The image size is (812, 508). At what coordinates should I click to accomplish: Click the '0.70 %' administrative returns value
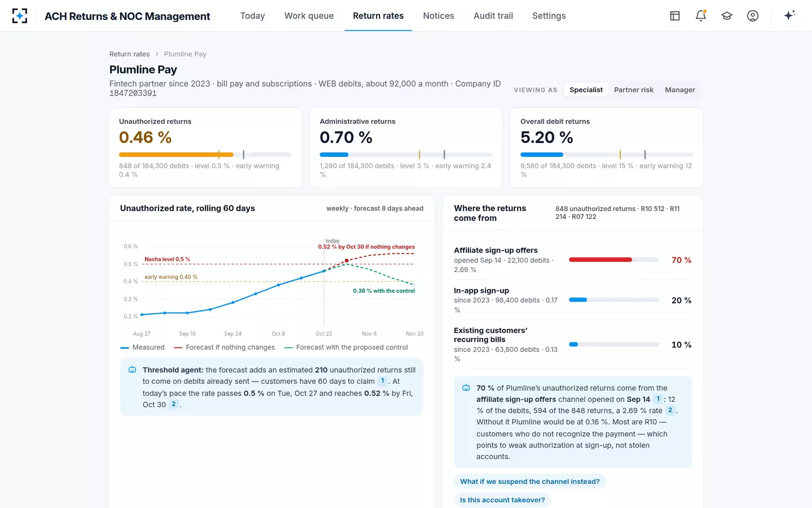(346, 137)
